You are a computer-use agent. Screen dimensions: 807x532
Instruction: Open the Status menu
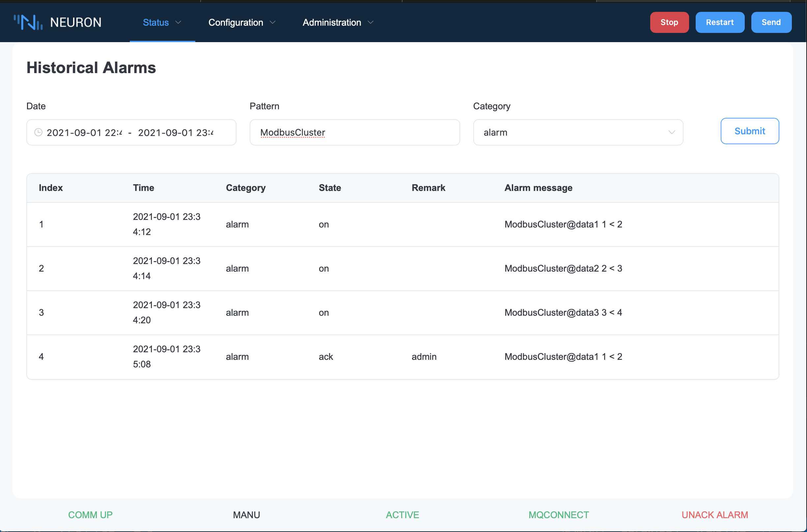coord(162,22)
